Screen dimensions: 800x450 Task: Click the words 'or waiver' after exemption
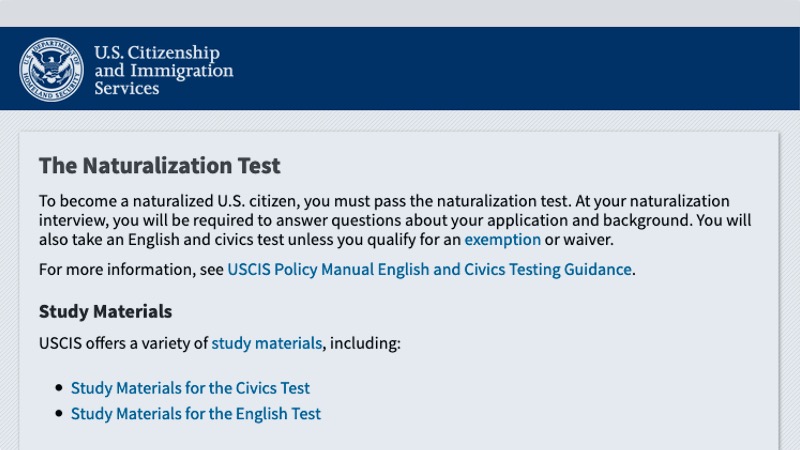tap(577, 239)
